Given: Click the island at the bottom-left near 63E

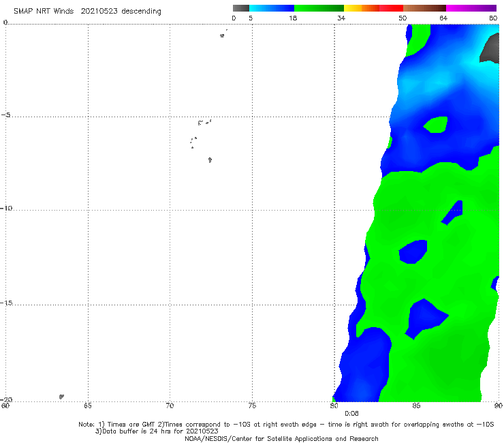Looking at the screenshot, I should (x=61, y=397).
